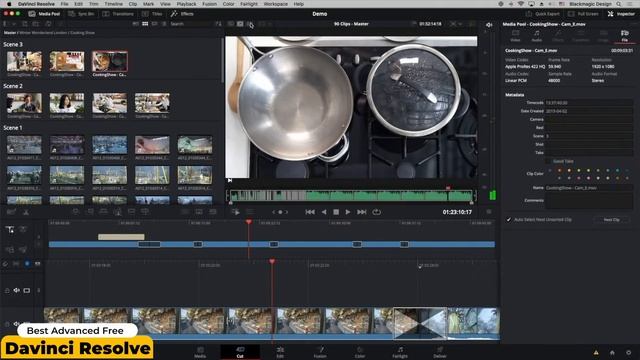Viewport: 640px width, 360px height.
Task: Click the Name field containing CookingShow - Cam_E.mov
Action: 589,188
